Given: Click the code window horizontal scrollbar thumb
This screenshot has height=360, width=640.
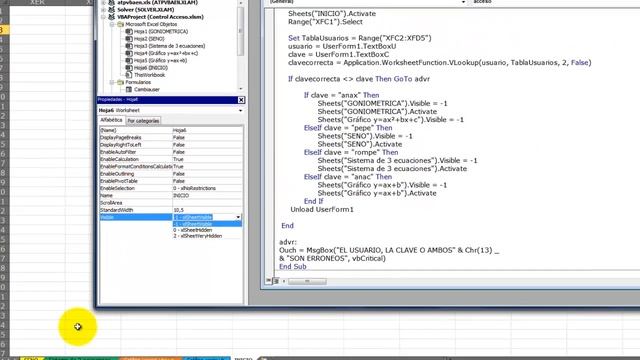Looking at the screenshot, I should 307,281.
